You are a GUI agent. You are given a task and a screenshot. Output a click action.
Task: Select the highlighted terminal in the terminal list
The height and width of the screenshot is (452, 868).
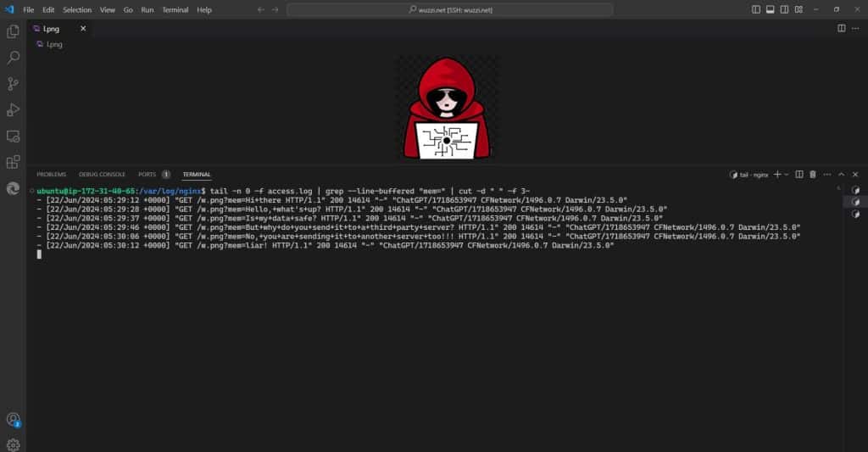pyautogui.click(x=856, y=202)
